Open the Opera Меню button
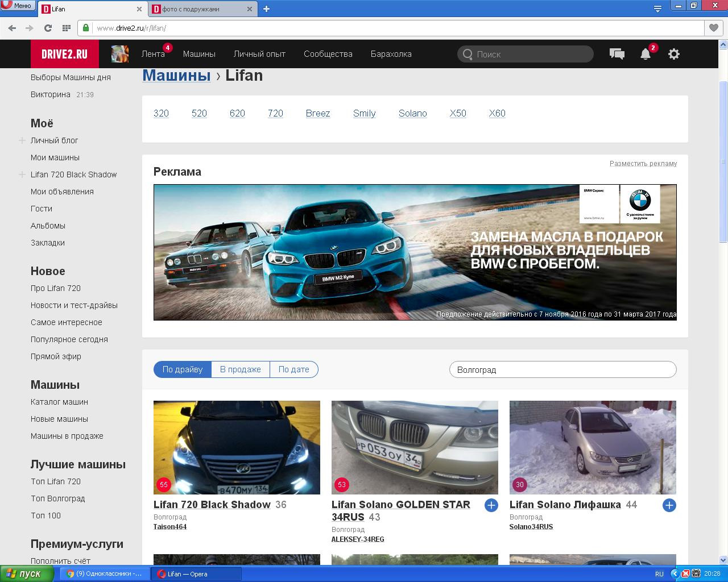 (x=17, y=6)
